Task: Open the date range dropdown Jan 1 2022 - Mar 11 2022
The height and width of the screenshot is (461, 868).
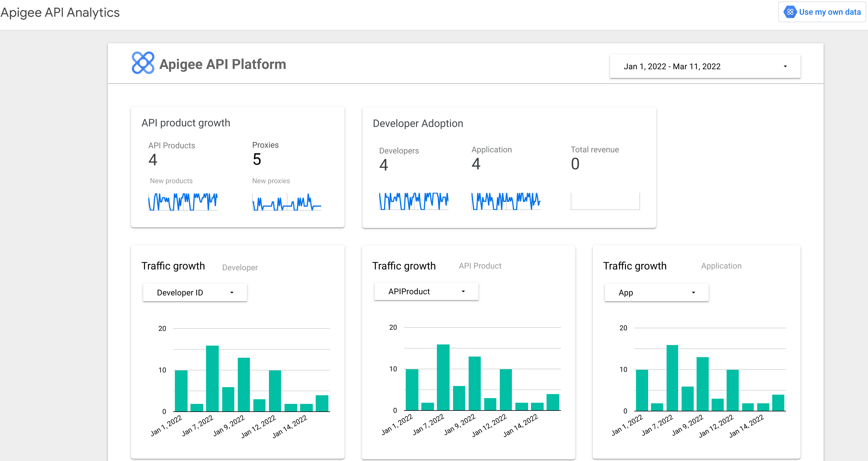Action: pos(703,65)
